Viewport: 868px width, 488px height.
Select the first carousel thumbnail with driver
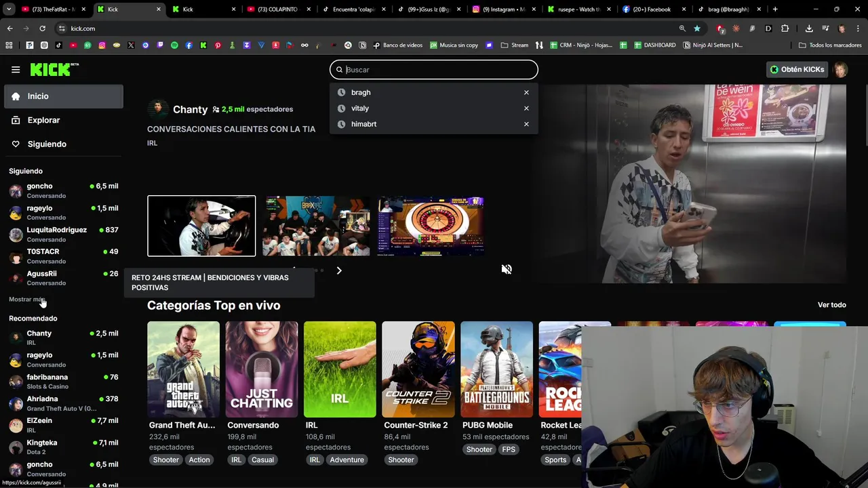coord(201,226)
